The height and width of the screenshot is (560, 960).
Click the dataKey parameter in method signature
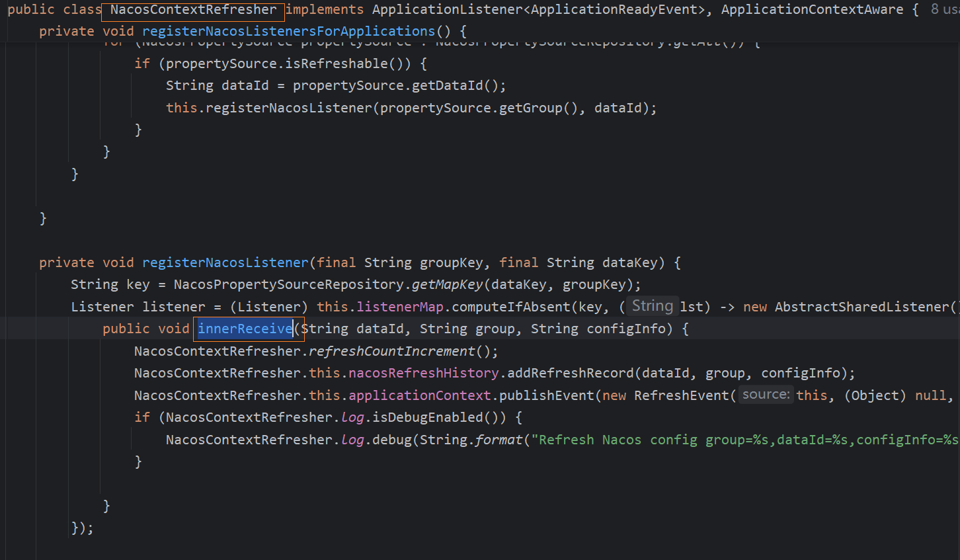pyautogui.click(x=630, y=262)
